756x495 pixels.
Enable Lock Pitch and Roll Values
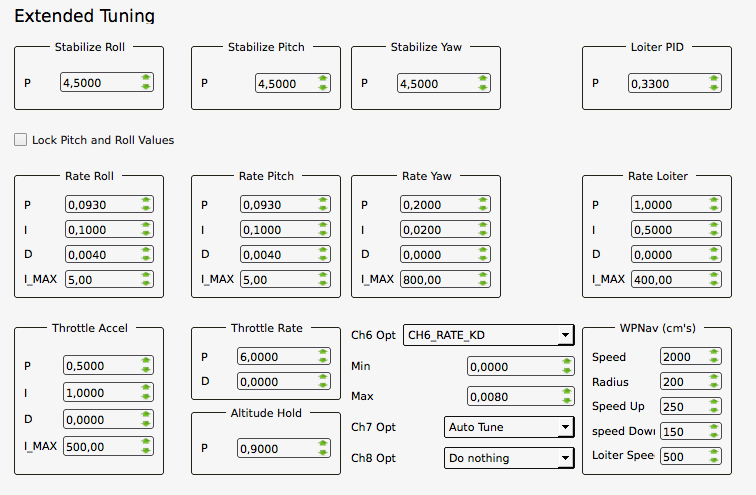coord(20,140)
